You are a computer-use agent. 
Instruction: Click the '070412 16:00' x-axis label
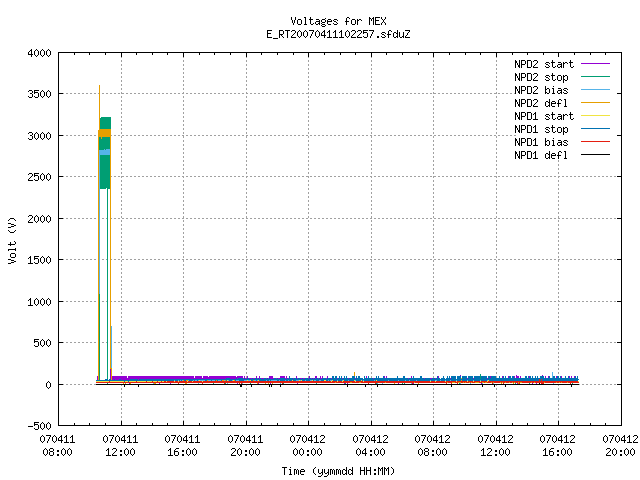[557, 446]
